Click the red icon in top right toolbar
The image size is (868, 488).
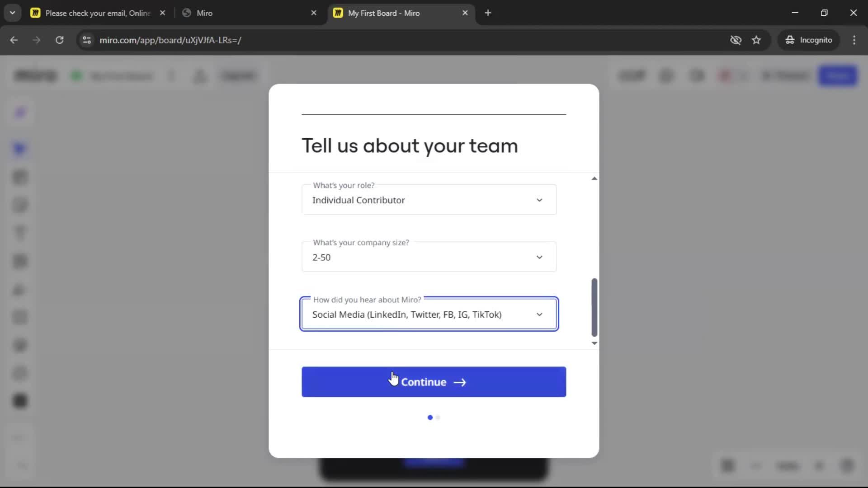tap(726, 75)
